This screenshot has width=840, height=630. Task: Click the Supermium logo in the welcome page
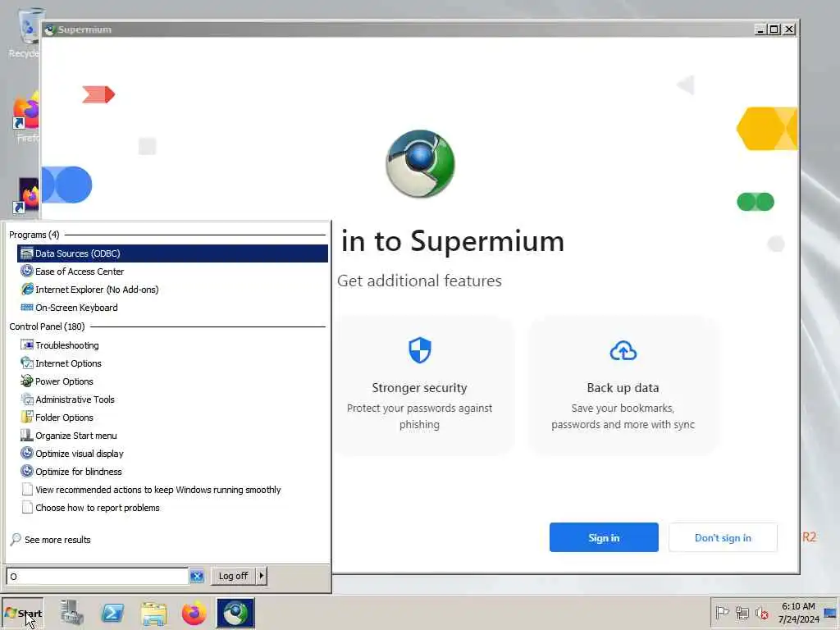(420, 163)
